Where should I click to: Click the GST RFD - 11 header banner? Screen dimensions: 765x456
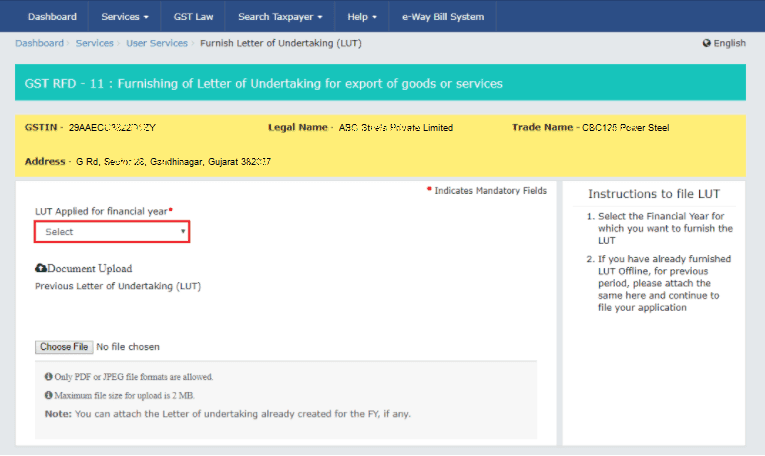[x=380, y=82]
